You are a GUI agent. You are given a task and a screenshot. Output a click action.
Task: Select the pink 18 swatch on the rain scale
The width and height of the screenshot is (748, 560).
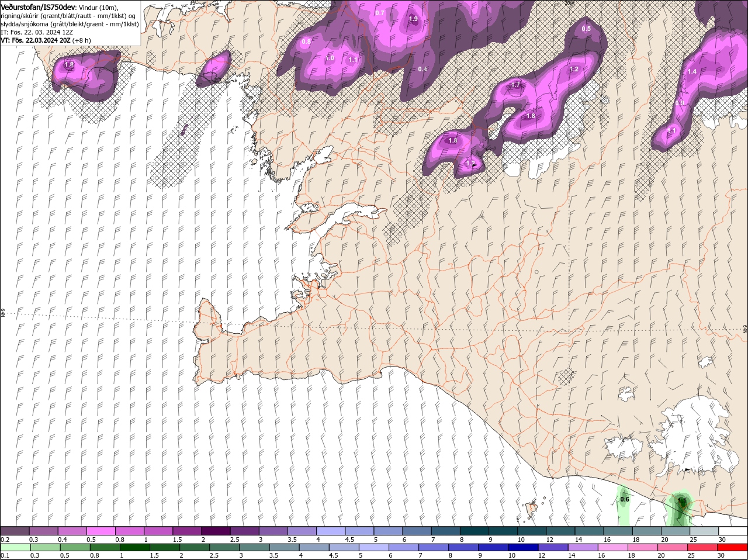[x=642, y=547]
